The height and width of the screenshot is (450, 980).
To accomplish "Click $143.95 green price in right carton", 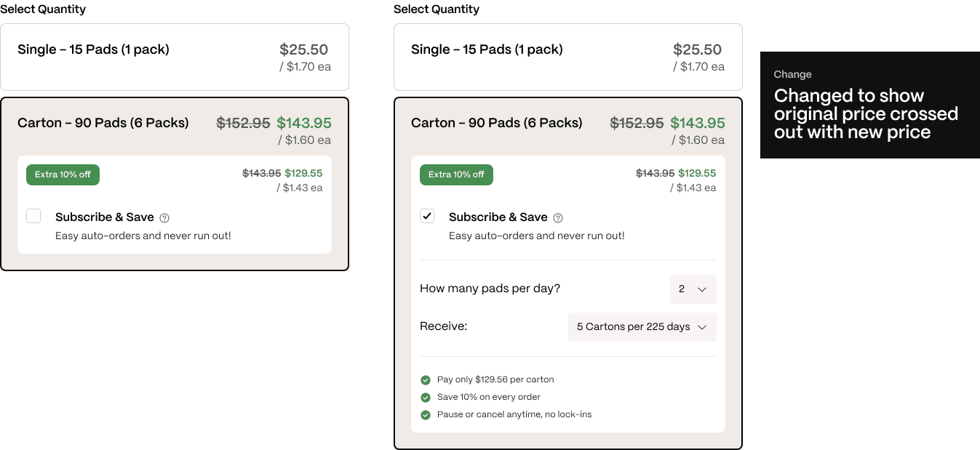I will (698, 123).
